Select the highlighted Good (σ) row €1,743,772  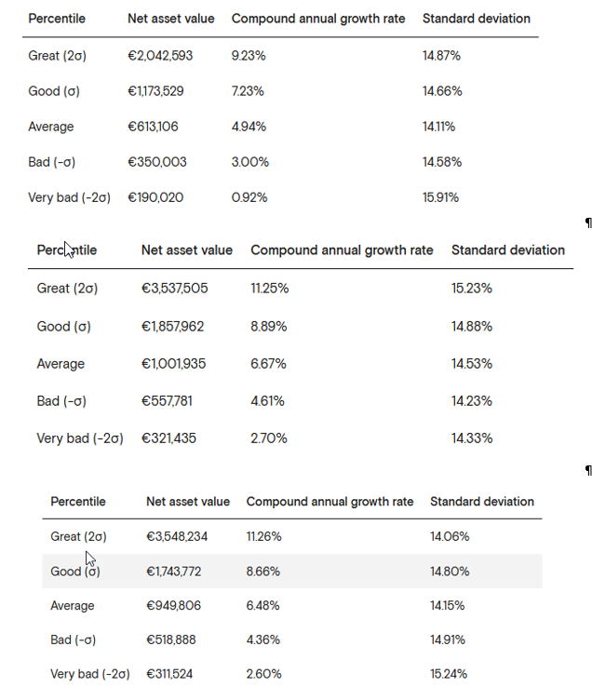click(x=292, y=572)
